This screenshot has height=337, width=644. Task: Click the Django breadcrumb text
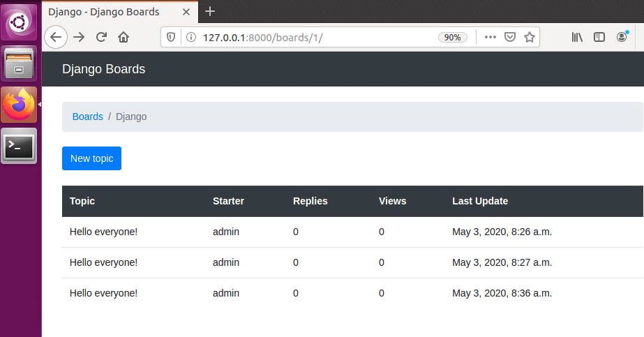click(x=131, y=117)
